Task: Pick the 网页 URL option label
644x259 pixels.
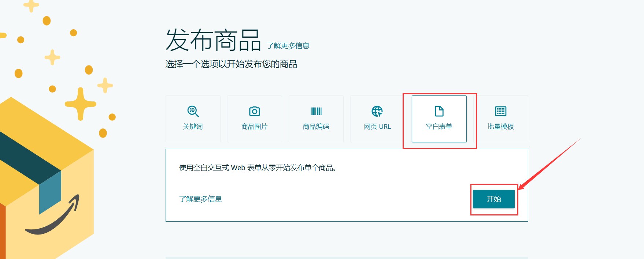Action: [x=377, y=127]
